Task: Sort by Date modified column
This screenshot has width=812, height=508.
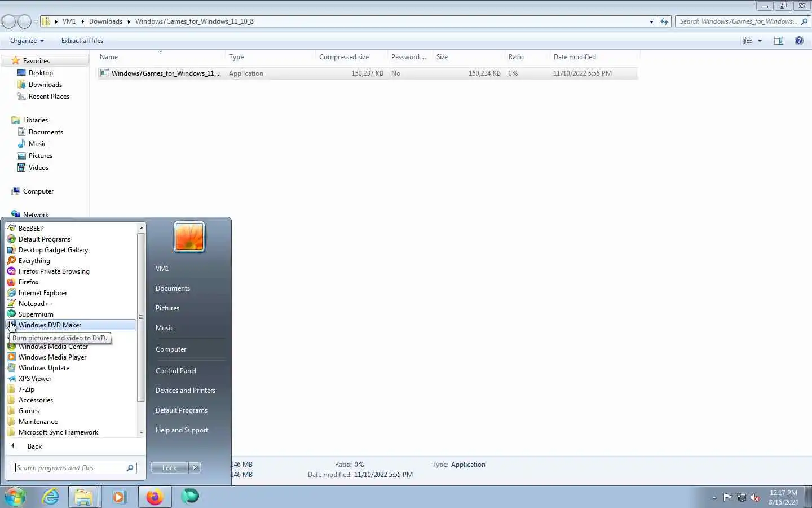Action: point(594,56)
